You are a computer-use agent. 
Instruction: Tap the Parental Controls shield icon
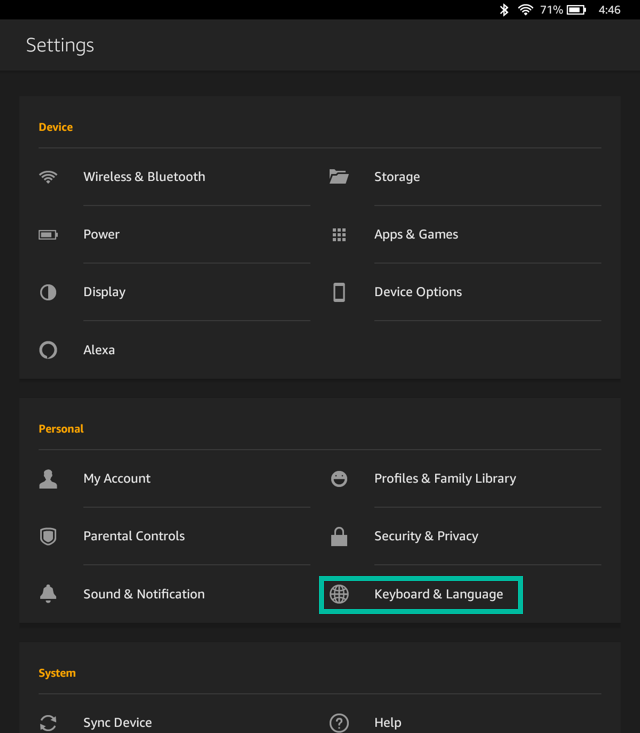(48, 537)
